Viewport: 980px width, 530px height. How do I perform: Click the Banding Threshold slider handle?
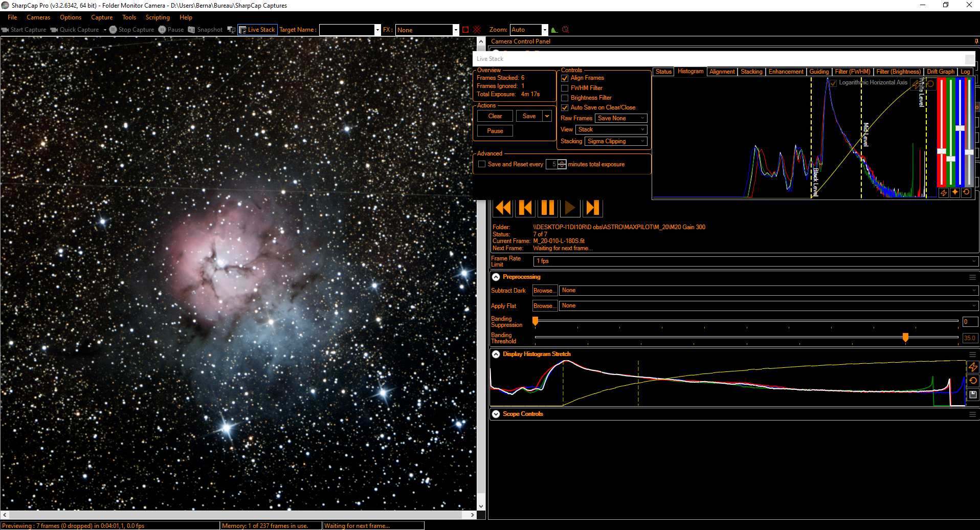pos(905,337)
